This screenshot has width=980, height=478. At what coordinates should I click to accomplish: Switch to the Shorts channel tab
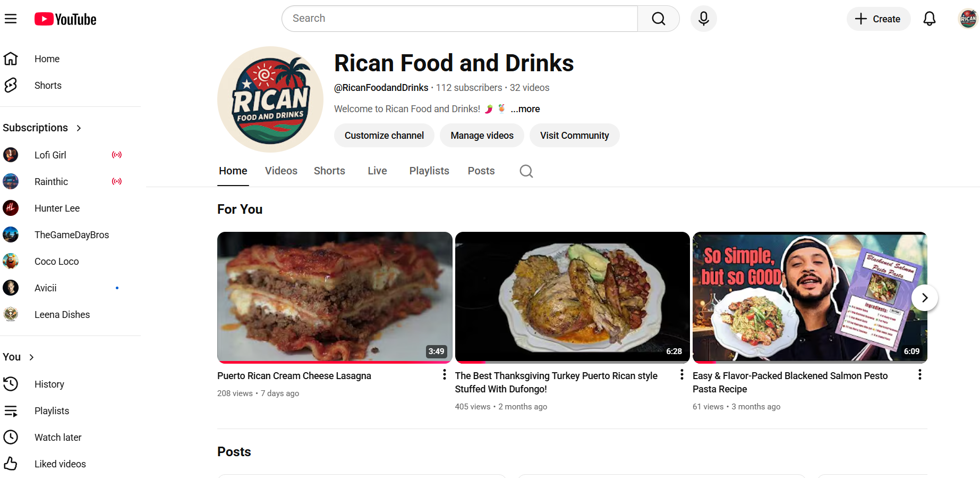click(x=329, y=171)
